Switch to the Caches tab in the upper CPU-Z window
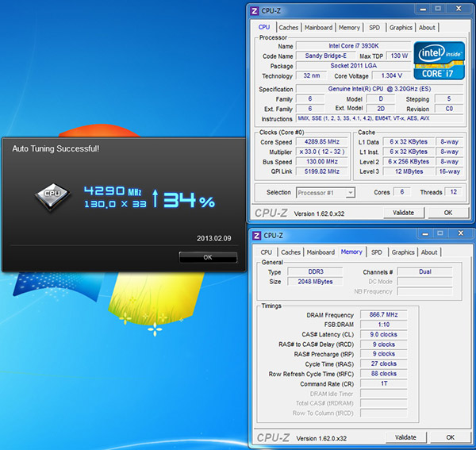Screen dimensions: 476x450 click(290, 27)
